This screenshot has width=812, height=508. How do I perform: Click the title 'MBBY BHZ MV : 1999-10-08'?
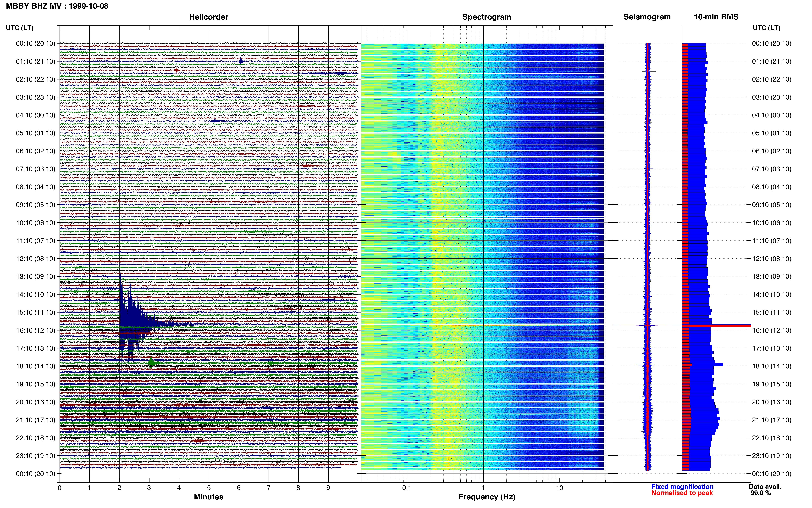[x=57, y=6]
